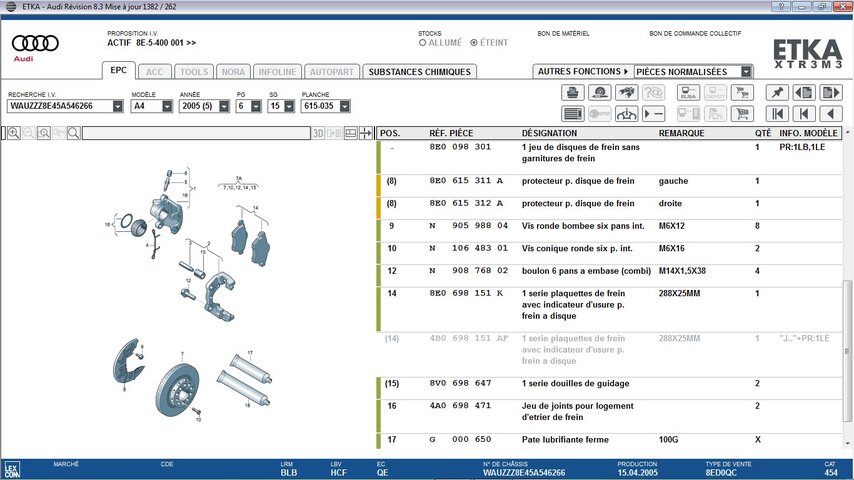Click the steering wheel vehicle data icon
This screenshot has width=854, height=480.
[627, 114]
